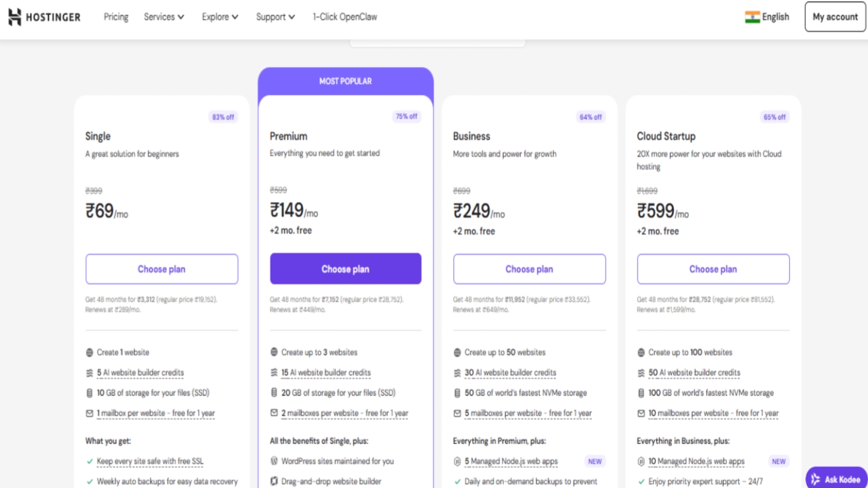
Task: Click WordPress icon in Premium features
Action: click(x=274, y=461)
